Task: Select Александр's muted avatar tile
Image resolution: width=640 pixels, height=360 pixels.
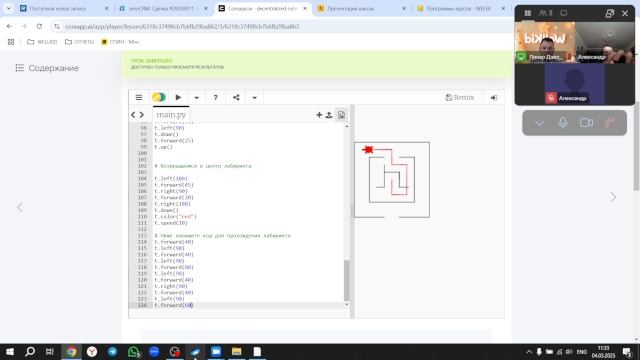Action: pos(575,84)
